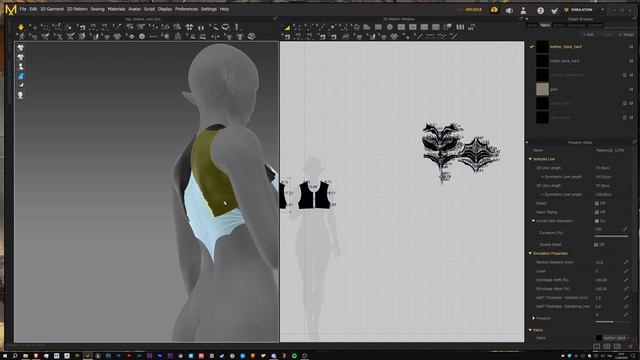Collapse the Curved Side Geometry group

533,221
